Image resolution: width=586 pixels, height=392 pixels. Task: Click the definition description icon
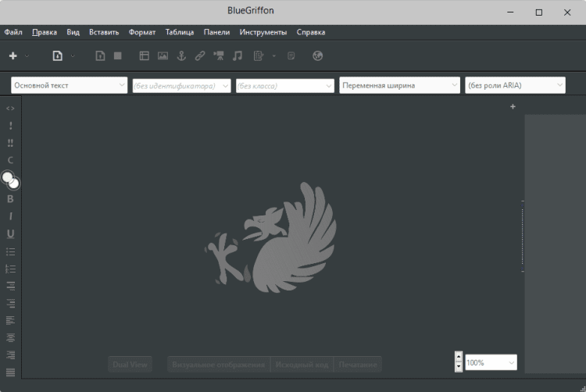coord(10,303)
